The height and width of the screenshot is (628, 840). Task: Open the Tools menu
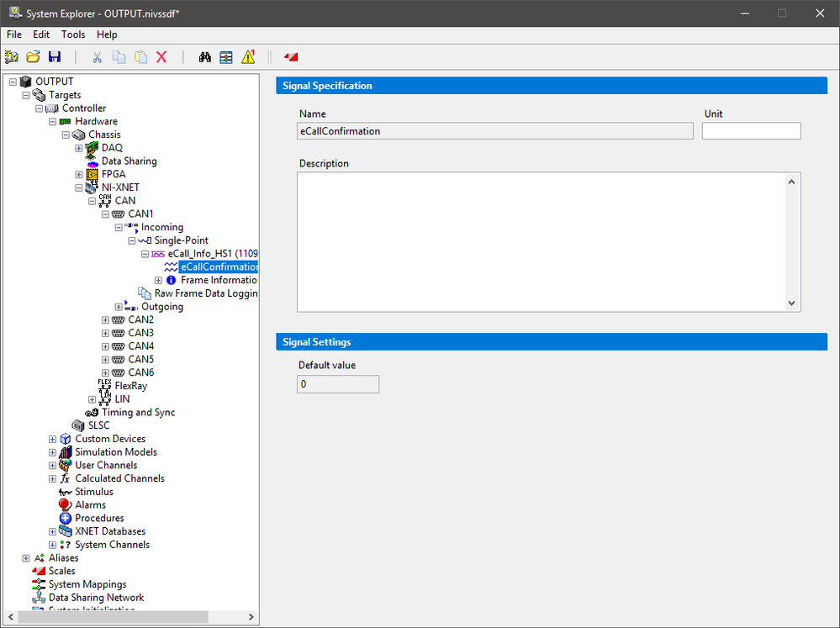(x=73, y=34)
